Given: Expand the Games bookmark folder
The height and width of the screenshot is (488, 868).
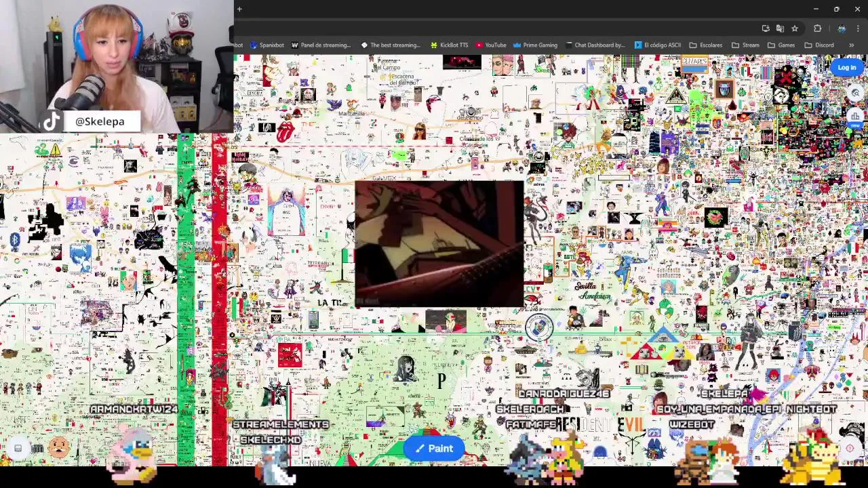Looking at the screenshot, I should (781, 45).
